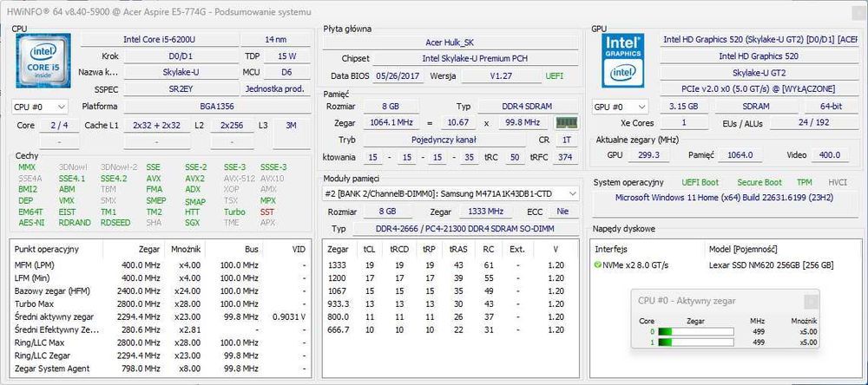Click the Turbo feature flag

pyautogui.click(x=234, y=212)
